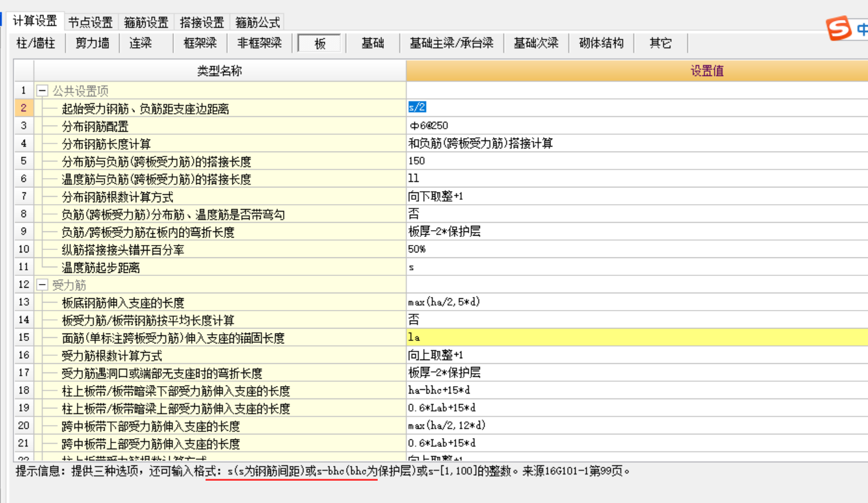868x503 pixels.
Task: Click the Φ6@250 distribution rebar value
Action: click(x=637, y=126)
